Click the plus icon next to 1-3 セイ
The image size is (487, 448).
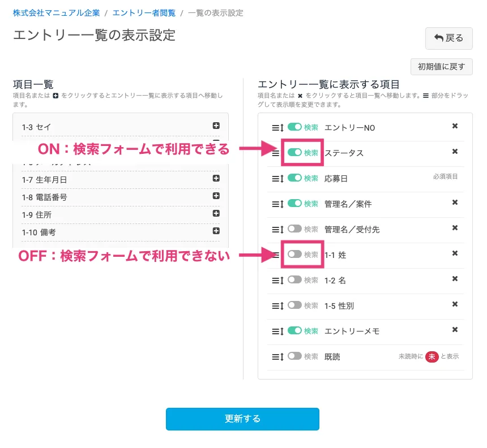[x=216, y=126]
